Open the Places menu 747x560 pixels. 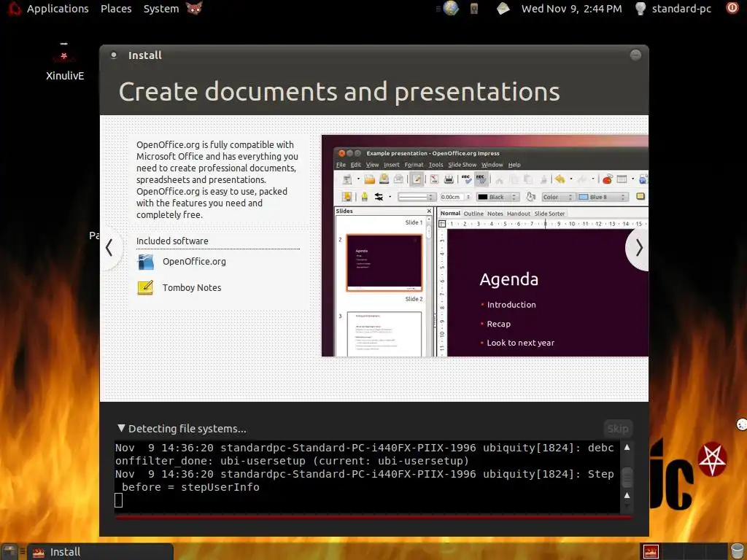point(116,9)
